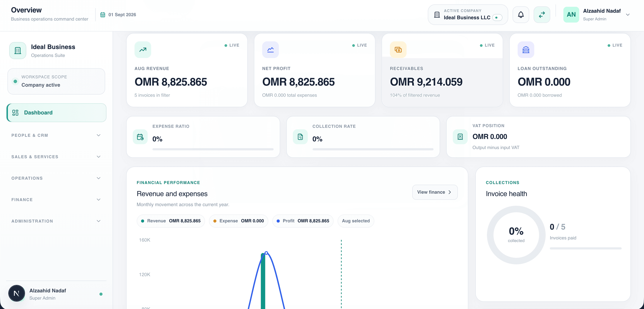Screen dimensions: 644x309
Task: Click the Net Profit line-chart icon
Action: click(271, 50)
